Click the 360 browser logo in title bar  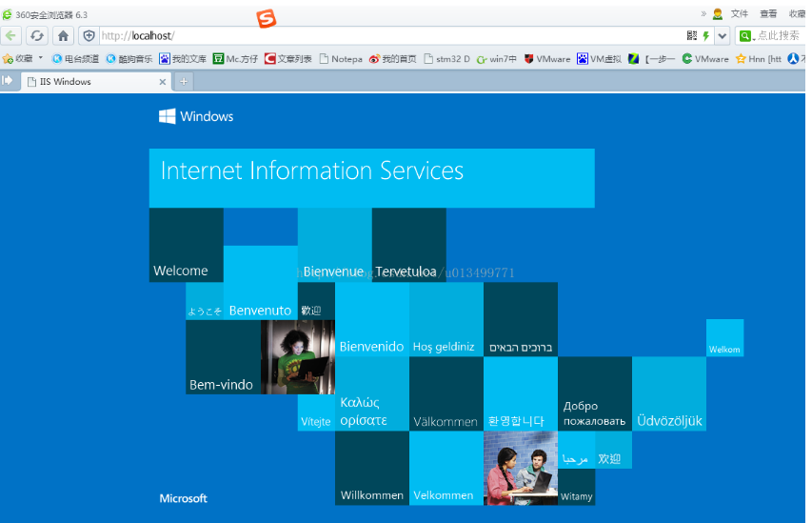[x=8, y=14]
